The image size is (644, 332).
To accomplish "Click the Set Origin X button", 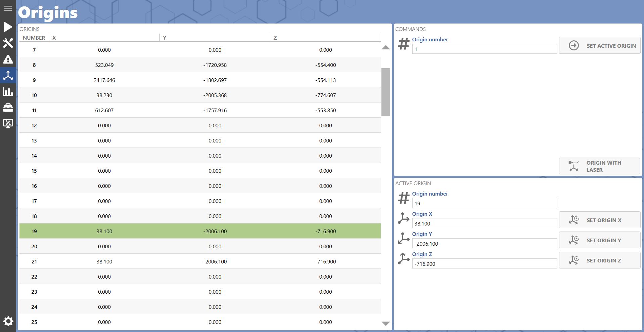I will pyautogui.click(x=600, y=220).
